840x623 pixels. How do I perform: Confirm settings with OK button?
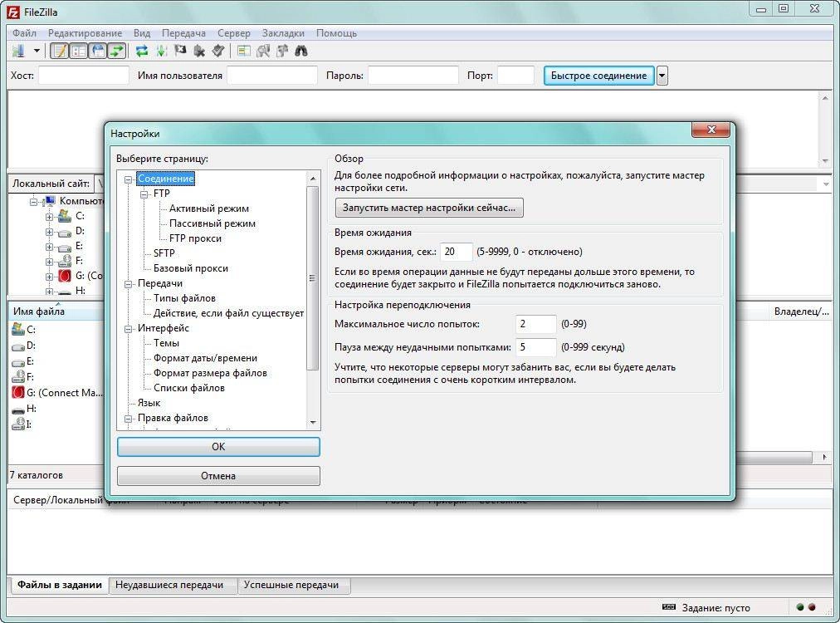tap(218, 447)
